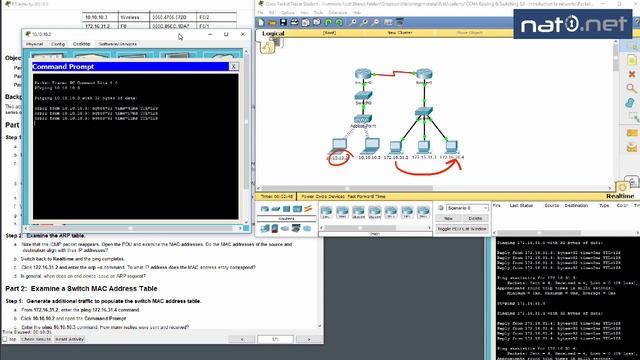Select the Switches device category icon

(276, 209)
